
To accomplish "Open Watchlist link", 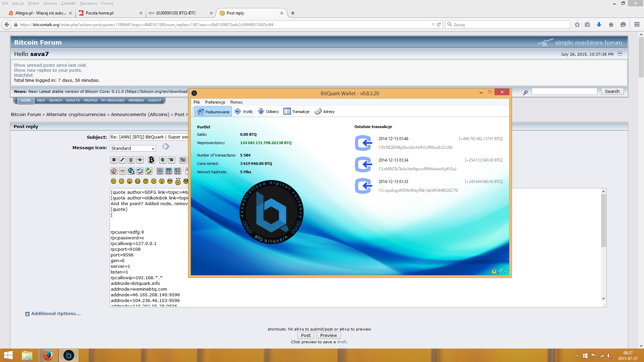I will 23,75.
